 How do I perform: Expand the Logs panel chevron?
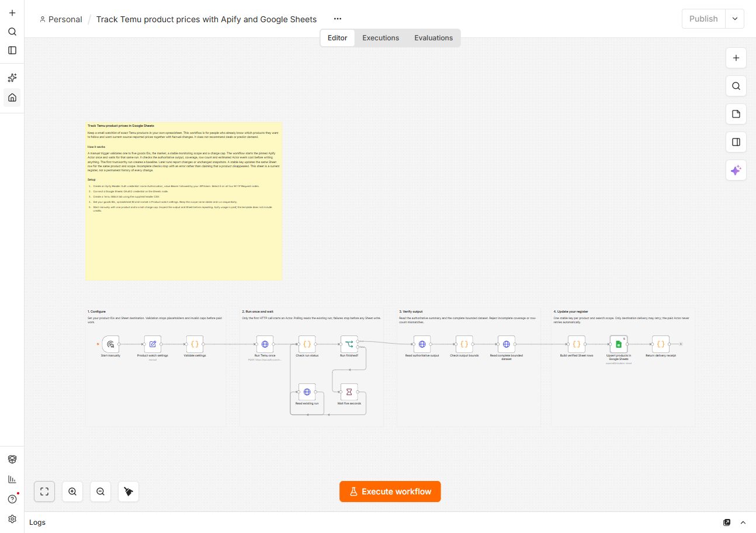(743, 522)
